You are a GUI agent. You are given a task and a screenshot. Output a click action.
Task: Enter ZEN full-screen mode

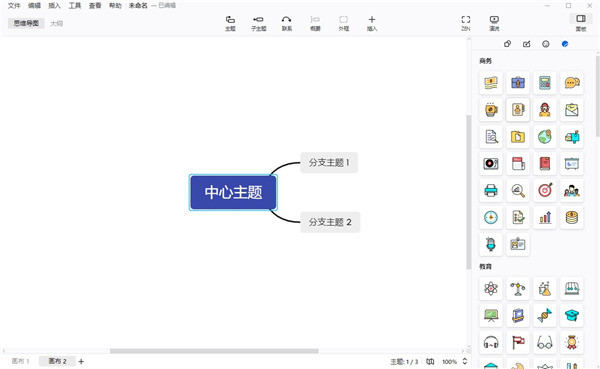pyautogui.click(x=466, y=23)
